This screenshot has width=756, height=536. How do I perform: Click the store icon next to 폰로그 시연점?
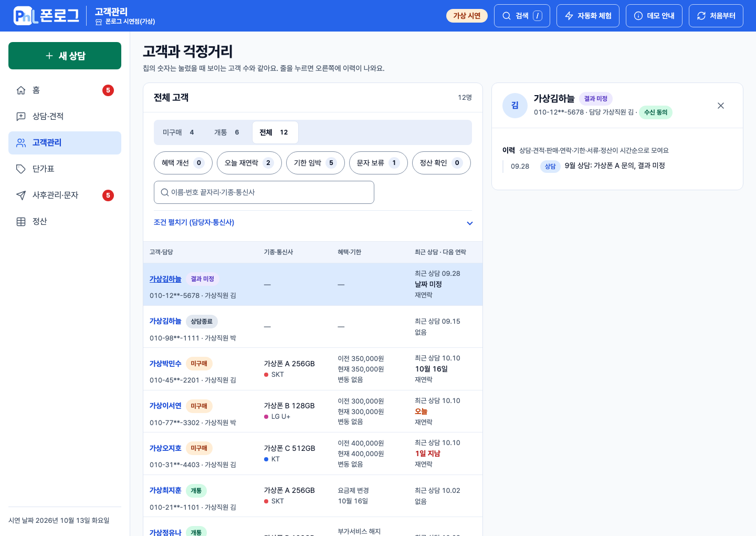click(99, 22)
